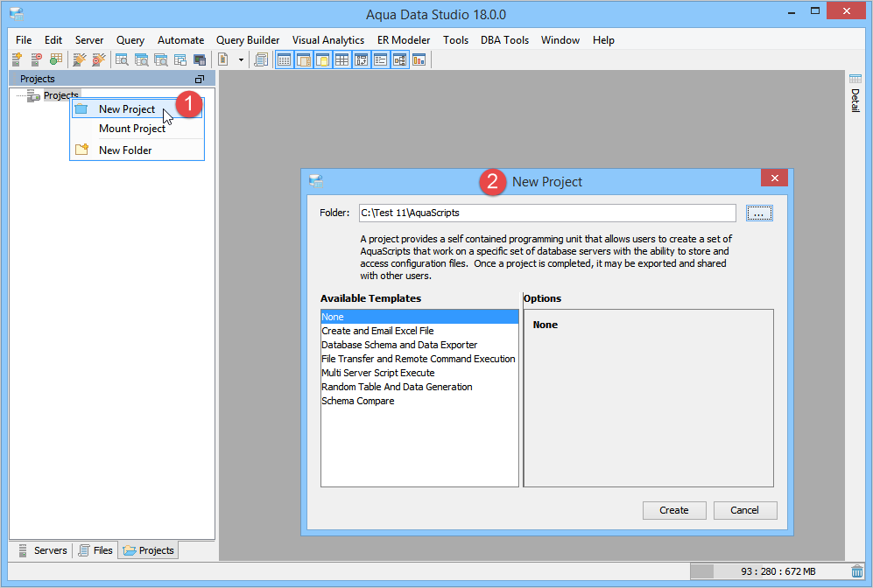The height and width of the screenshot is (588, 873).
Task: Switch to the Files tab
Action: coord(96,550)
